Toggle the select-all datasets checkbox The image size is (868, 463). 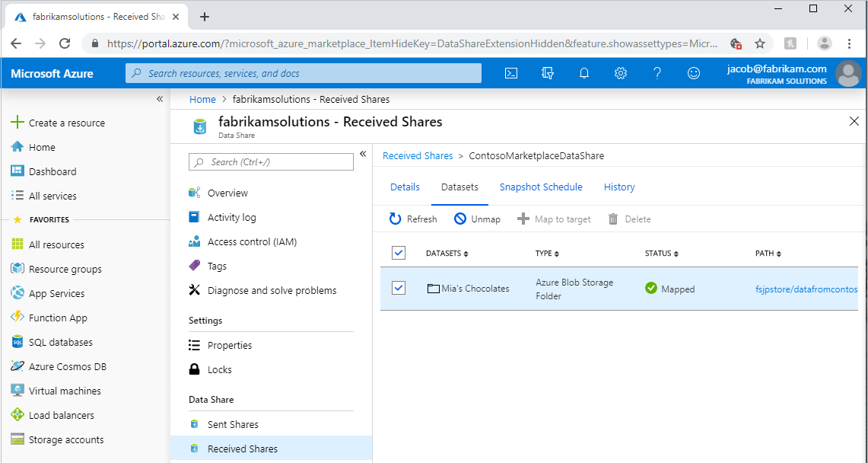pos(399,253)
